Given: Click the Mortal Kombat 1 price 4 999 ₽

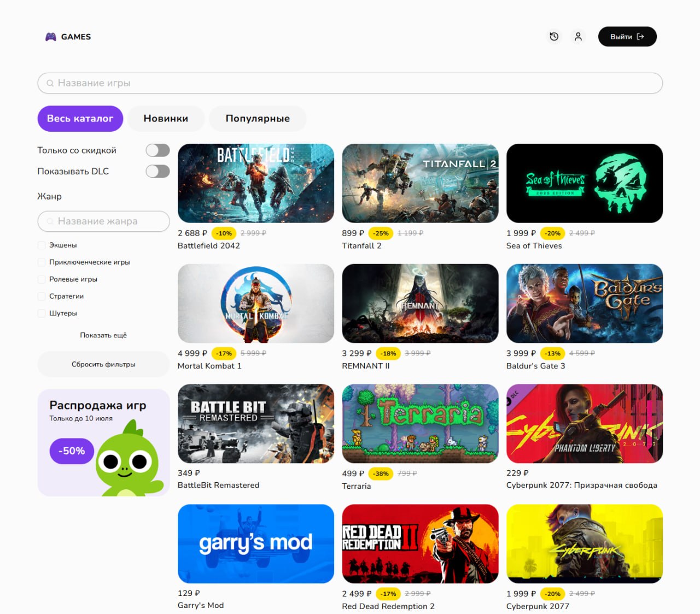Looking at the screenshot, I should point(192,354).
